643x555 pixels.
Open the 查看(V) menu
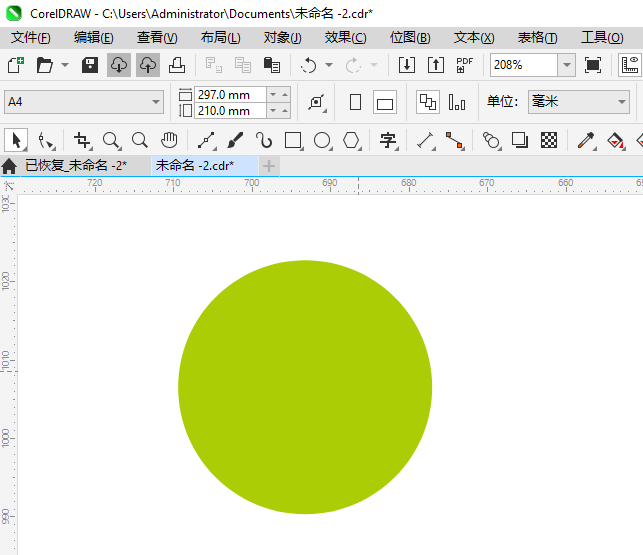click(x=157, y=38)
